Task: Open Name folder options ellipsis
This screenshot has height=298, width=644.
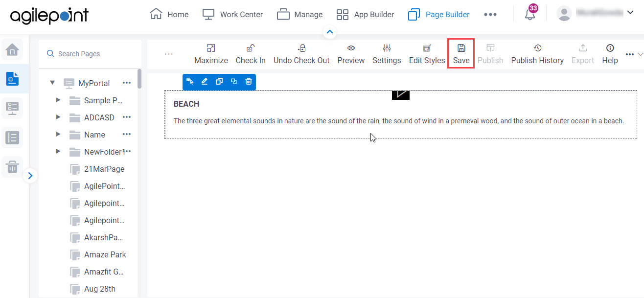Action: [x=127, y=134]
